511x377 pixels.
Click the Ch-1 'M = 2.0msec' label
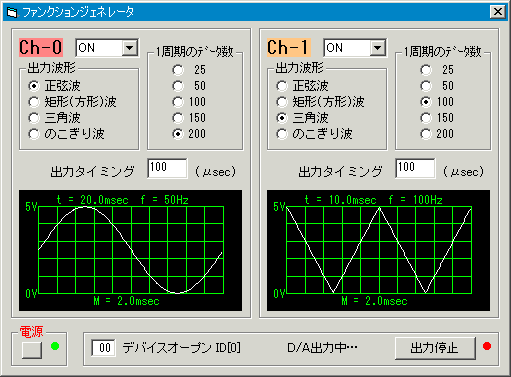(x=374, y=301)
